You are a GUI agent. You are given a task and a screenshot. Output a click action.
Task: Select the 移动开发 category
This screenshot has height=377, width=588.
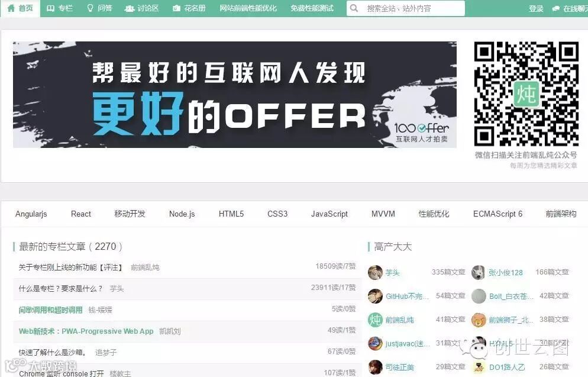pos(130,214)
